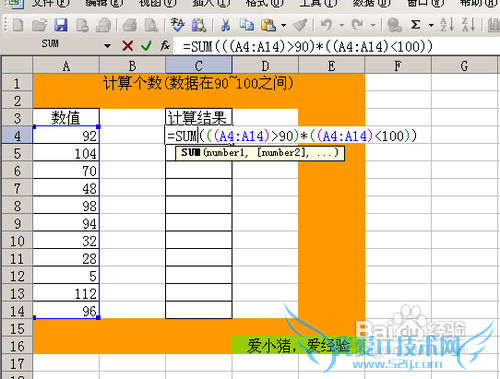Click the Redo arrow icon

click(x=358, y=25)
